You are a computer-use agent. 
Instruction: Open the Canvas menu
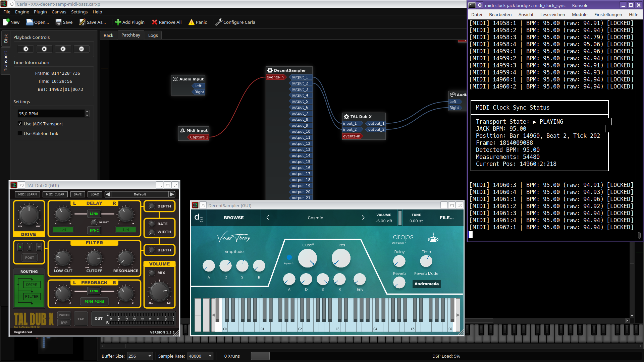(x=59, y=12)
